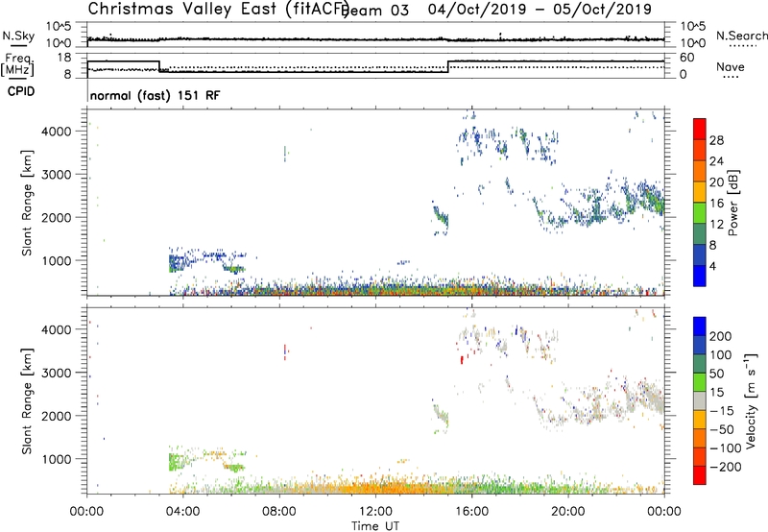Click the red echo near 08:00 in velocity panel

285,351
